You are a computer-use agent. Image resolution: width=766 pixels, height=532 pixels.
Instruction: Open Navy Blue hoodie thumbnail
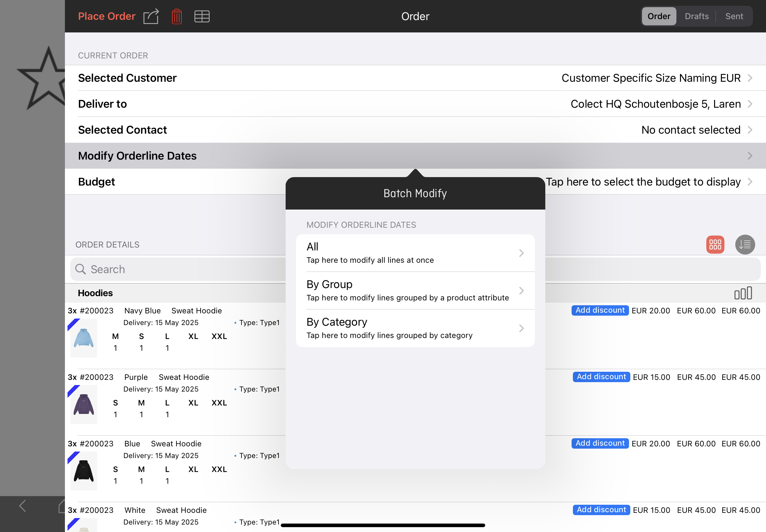click(83, 338)
